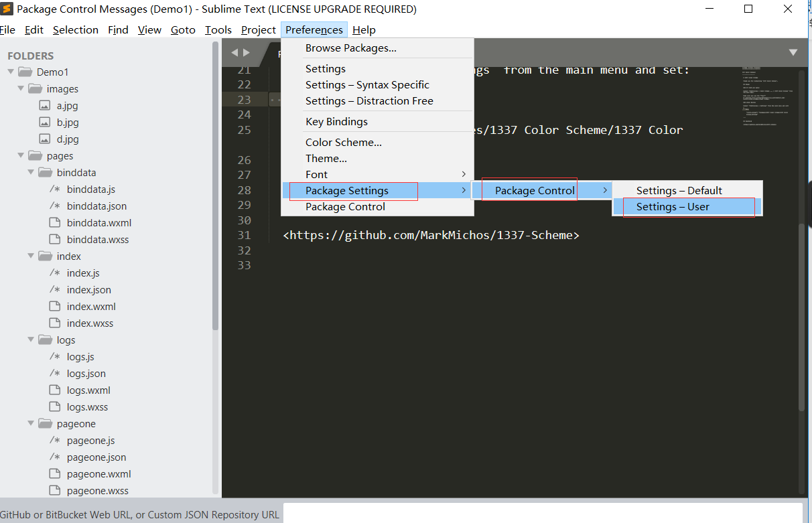Viewport: 812px width, 523px height.
Task: Click the binddata.wxml document icon
Action: (x=55, y=222)
